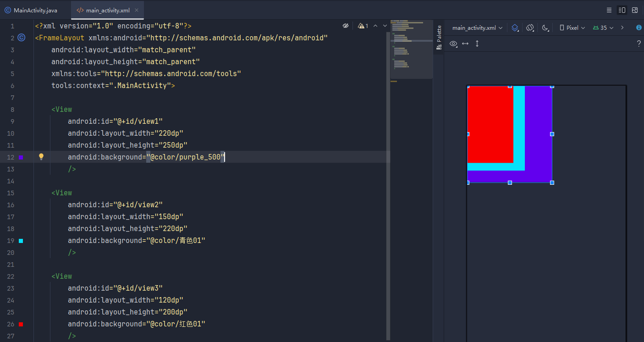Click the vertical expand arrow icon
Viewport: 644px width, 342px height.
click(x=477, y=44)
